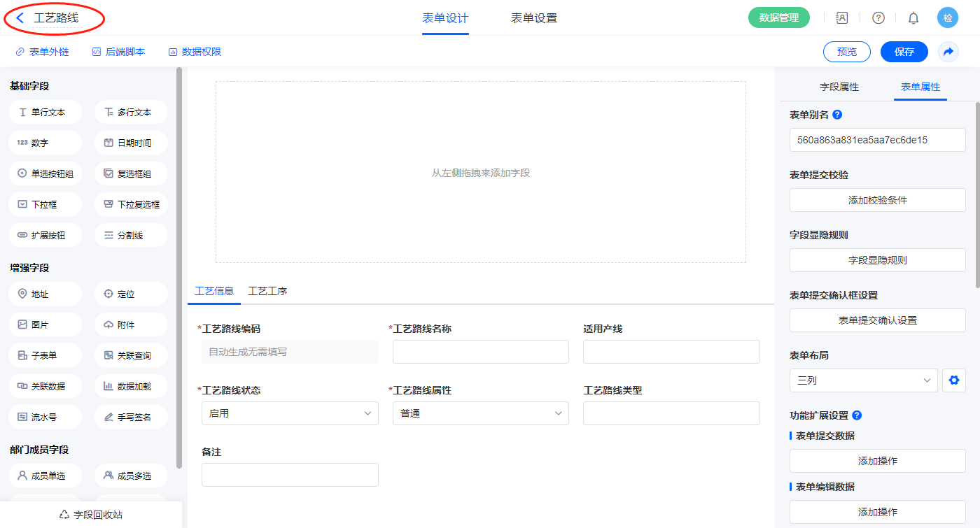
Task: Click the help icon beside 表单别名
Action: click(837, 115)
